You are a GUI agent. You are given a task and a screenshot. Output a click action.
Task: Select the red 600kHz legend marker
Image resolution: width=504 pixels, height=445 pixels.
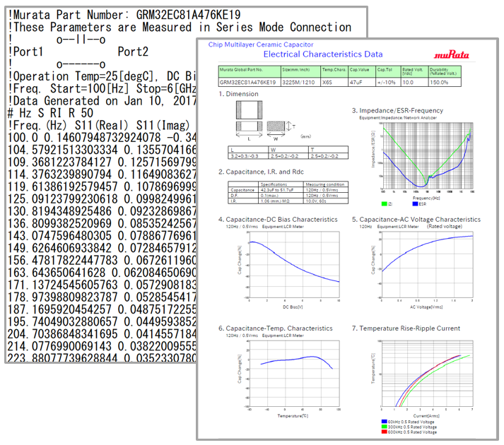pyautogui.click(x=382, y=432)
